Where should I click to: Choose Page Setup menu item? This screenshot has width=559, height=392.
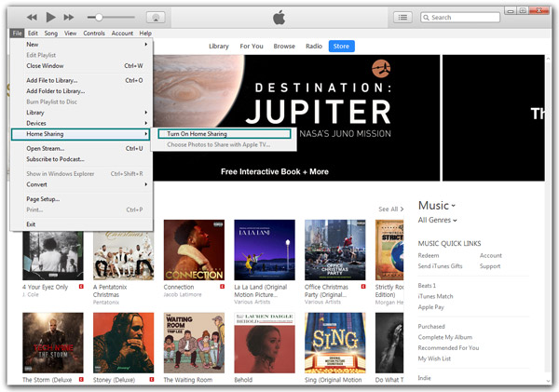click(x=82, y=199)
